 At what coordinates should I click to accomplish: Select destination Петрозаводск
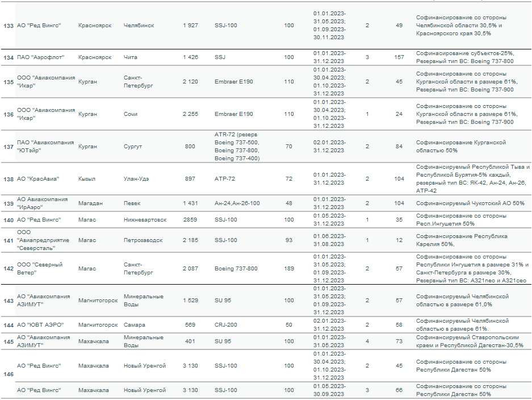[x=143, y=240]
